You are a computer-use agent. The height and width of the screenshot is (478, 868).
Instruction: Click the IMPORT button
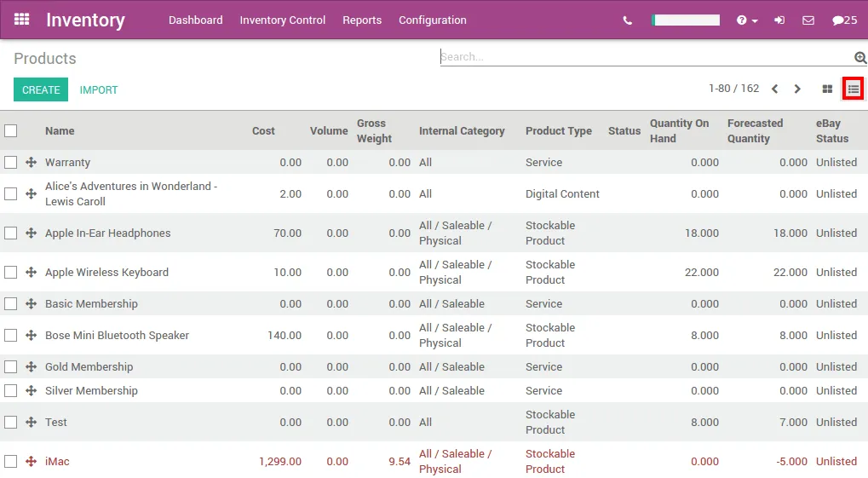pyautogui.click(x=99, y=89)
